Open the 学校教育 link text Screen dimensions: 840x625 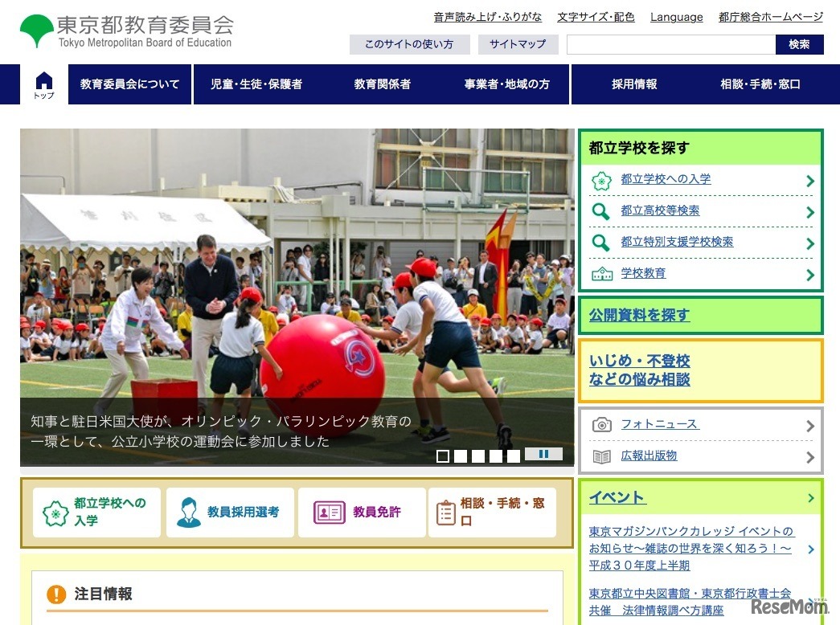643,274
